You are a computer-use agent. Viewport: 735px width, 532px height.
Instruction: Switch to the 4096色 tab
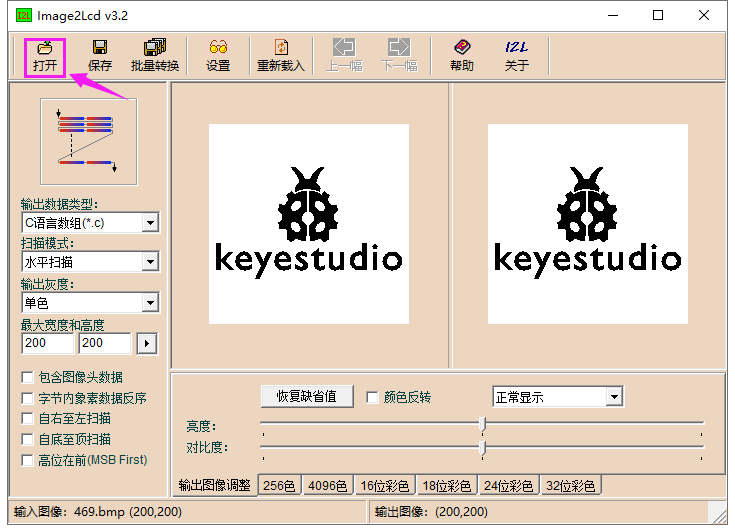tap(328, 486)
